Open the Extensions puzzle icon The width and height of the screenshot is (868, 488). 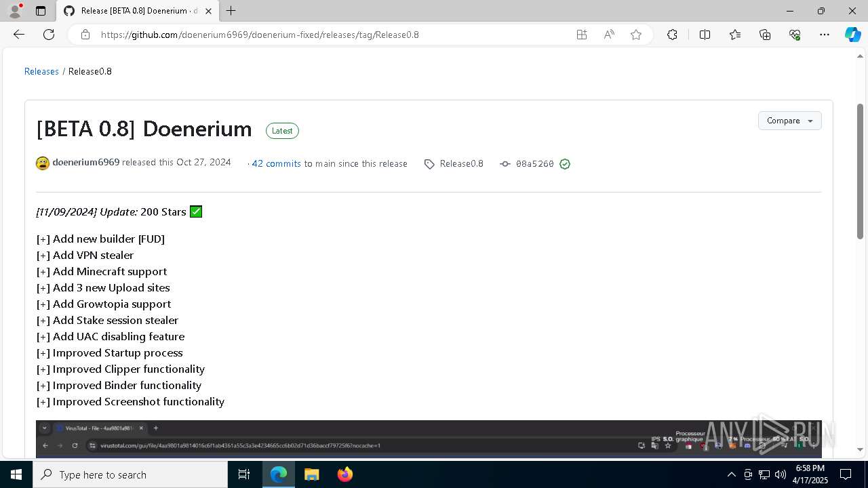(x=672, y=35)
